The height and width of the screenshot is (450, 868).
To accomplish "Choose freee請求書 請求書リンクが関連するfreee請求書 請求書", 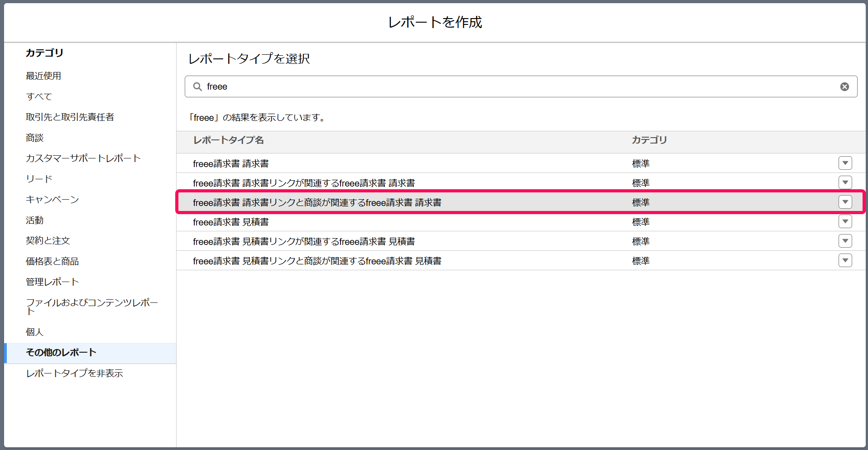I will tap(304, 183).
